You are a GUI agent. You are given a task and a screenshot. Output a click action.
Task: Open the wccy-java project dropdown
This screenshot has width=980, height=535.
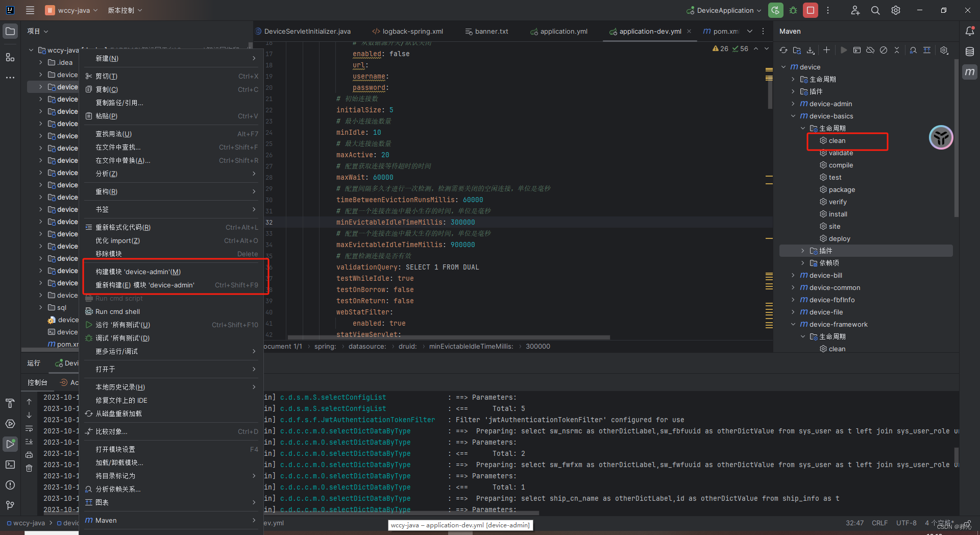(71, 10)
